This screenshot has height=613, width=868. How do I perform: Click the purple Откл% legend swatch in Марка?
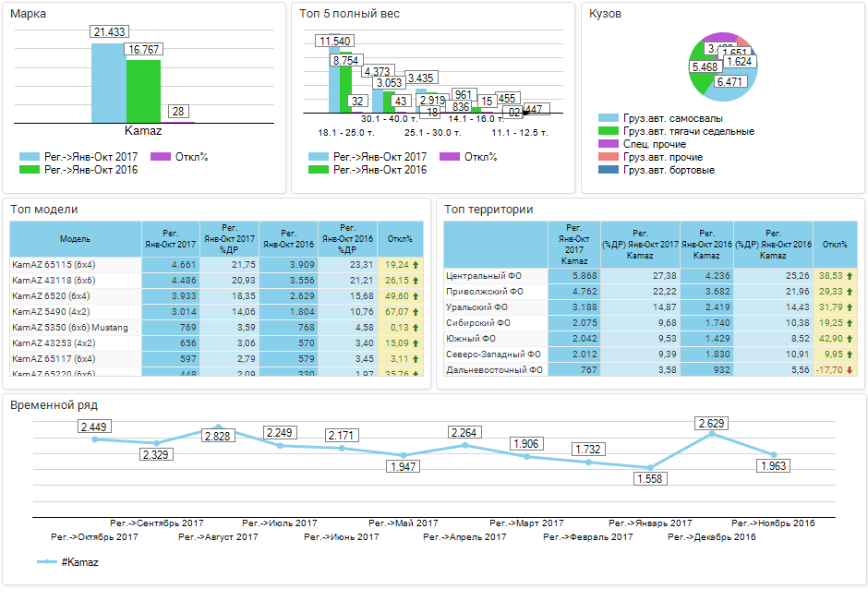(161, 157)
